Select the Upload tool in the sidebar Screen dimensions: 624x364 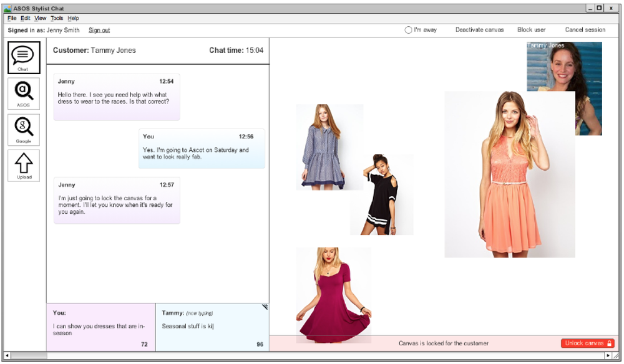pyautogui.click(x=23, y=165)
